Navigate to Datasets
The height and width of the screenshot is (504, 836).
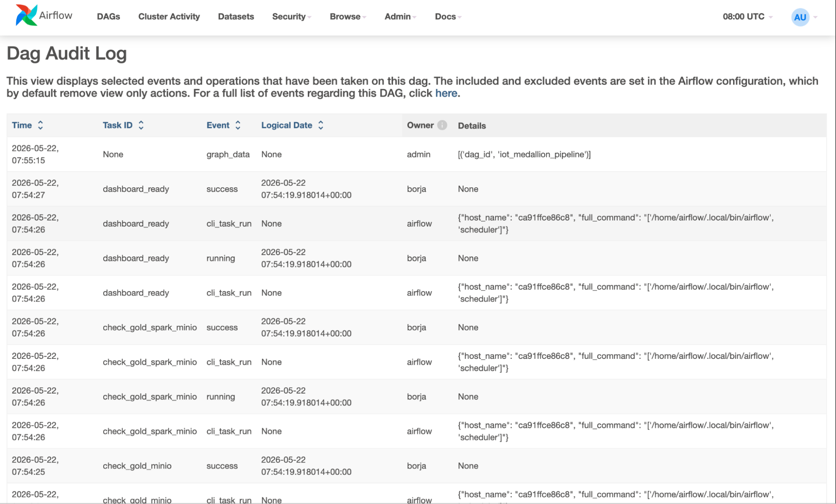236,17
